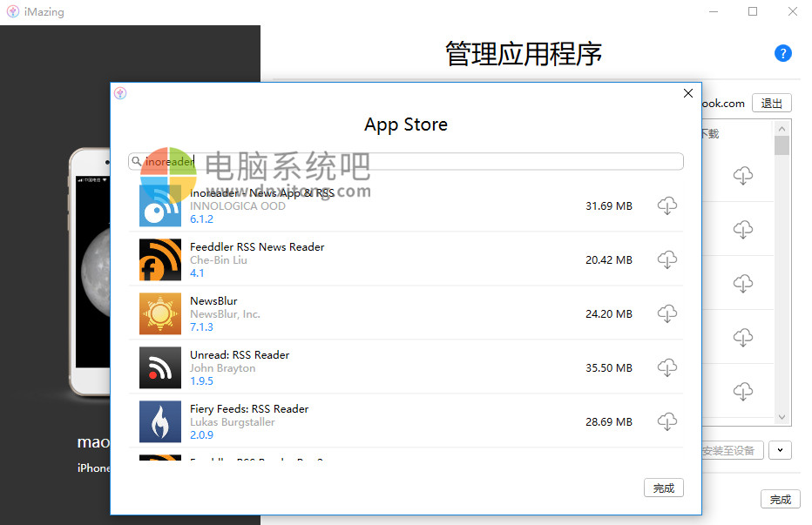Select the 24.20 MB size value
The width and height of the screenshot is (812, 525).
(608, 313)
